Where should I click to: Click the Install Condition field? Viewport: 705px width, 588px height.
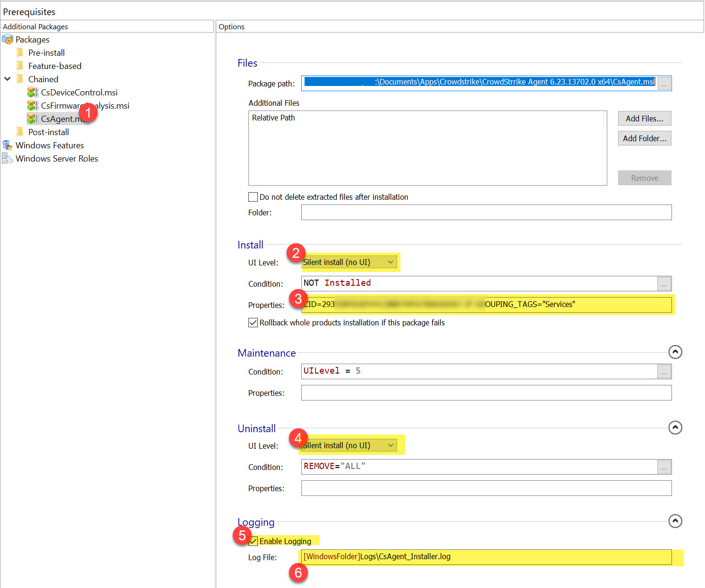click(479, 283)
